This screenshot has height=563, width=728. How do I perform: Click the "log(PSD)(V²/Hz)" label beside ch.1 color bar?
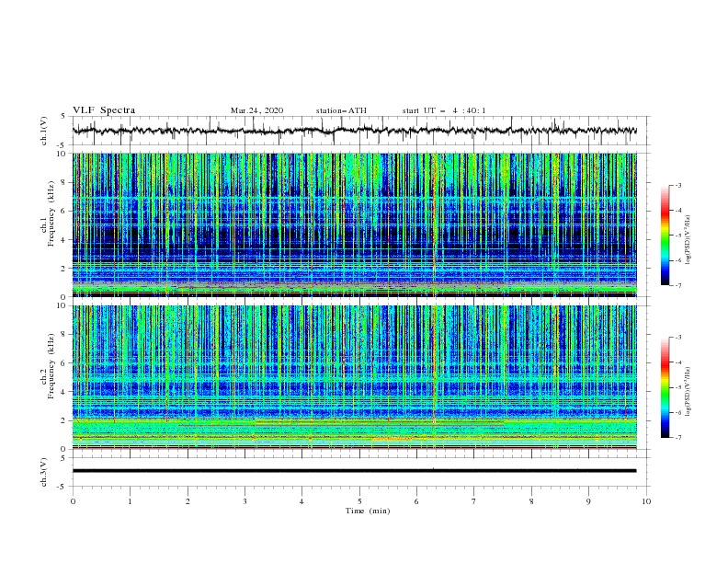[x=688, y=240]
